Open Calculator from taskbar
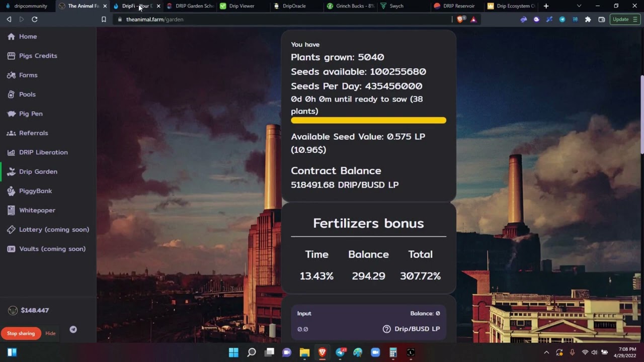The width and height of the screenshot is (644, 362). 393,352
